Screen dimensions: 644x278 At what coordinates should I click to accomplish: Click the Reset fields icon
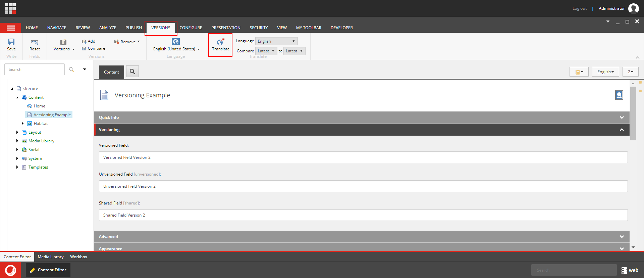click(x=35, y=42)
